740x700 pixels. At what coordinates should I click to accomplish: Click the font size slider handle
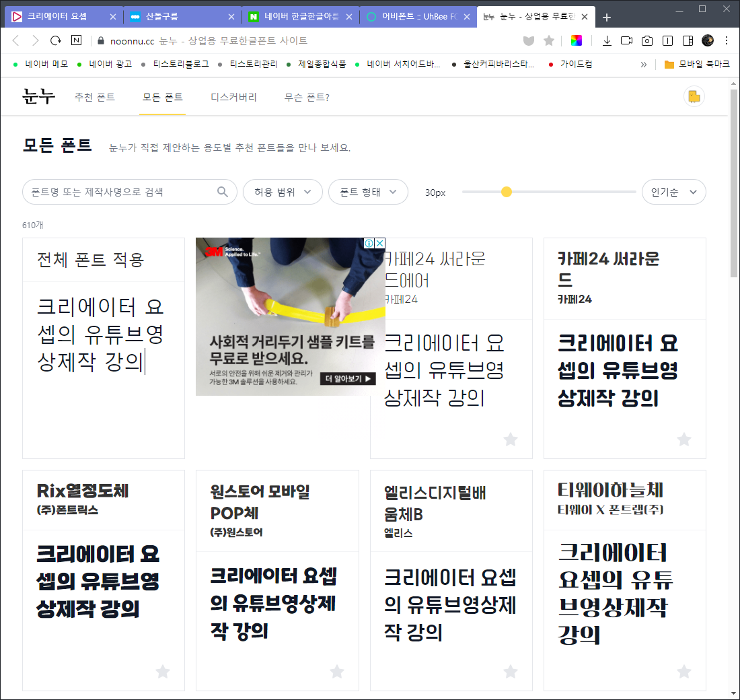click(x=507, y=192)
